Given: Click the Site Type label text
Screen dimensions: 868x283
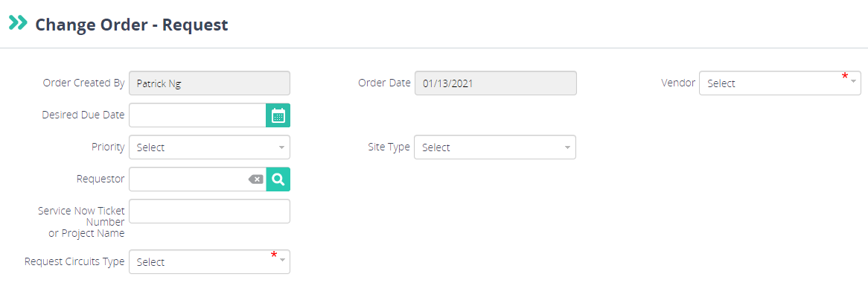Looking at the screenshot, I should point(389,147).
